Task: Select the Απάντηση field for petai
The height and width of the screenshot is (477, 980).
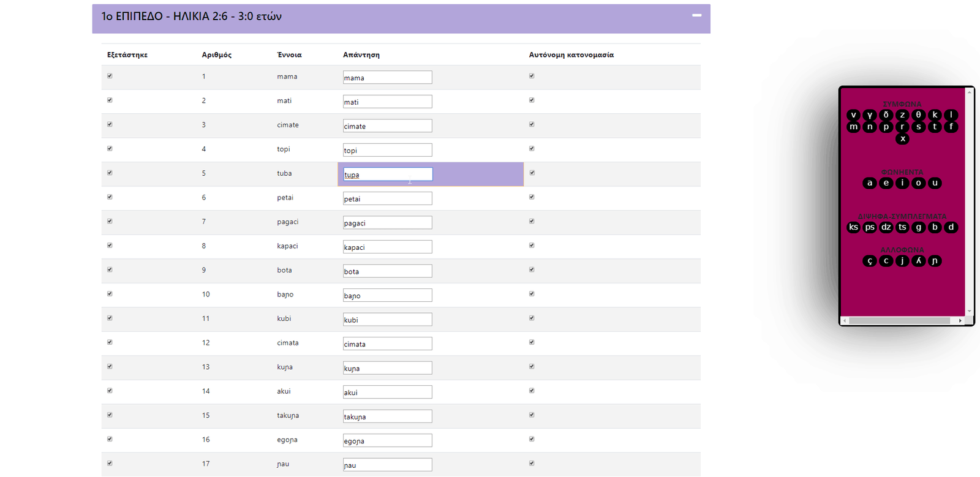Action: coord(387,198)
